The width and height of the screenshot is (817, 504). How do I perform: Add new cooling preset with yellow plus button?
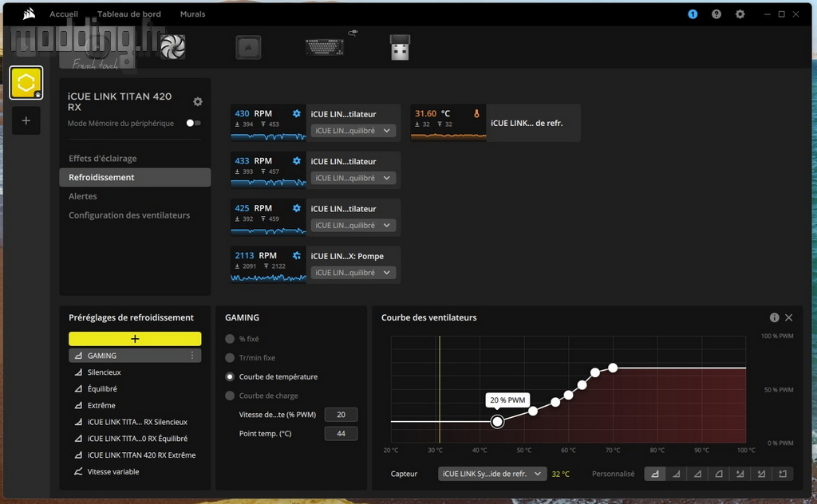pos(135,339)
